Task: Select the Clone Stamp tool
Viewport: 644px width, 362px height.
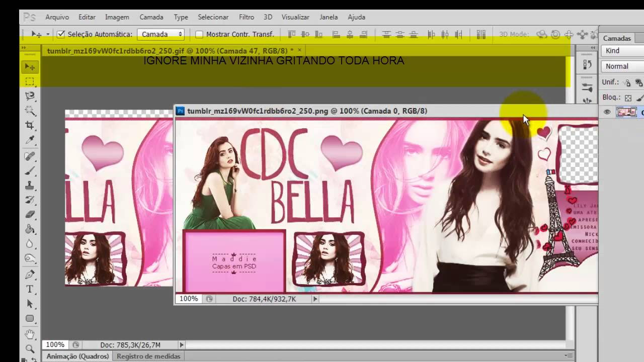Action: (30, 186)
